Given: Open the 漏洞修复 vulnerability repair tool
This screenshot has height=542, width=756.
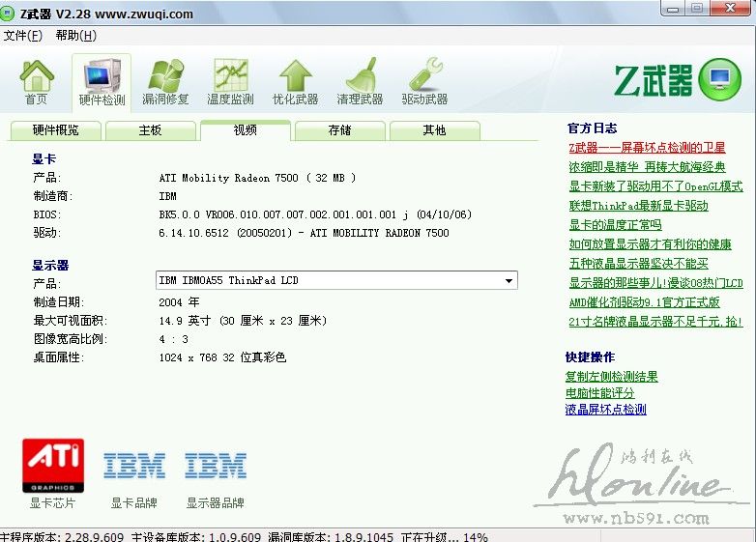Looking at the screenshot, I should click(165, 82).
